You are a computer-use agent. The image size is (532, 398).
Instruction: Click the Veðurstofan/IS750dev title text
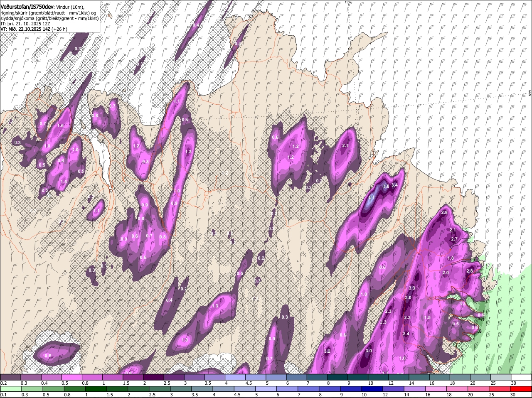[27, 7]
